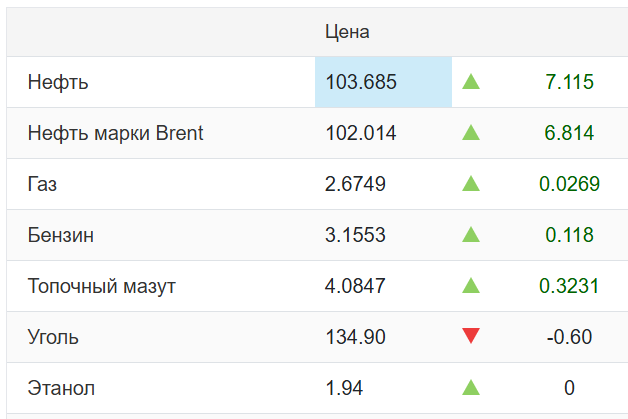The height and width of the screenshot is (419, 628).
Task: Select the Бензин row name
Action: click(x=62, y=235)
